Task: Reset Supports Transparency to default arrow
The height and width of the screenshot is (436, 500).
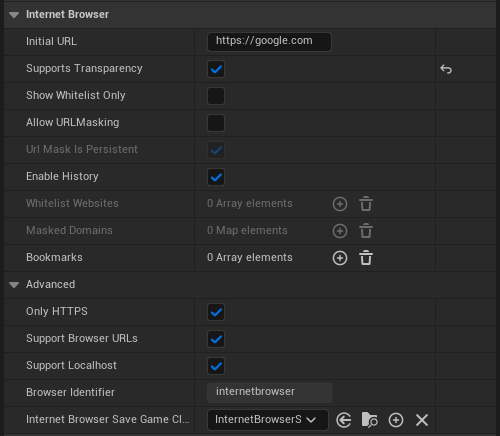Action: tap(446, 69)
